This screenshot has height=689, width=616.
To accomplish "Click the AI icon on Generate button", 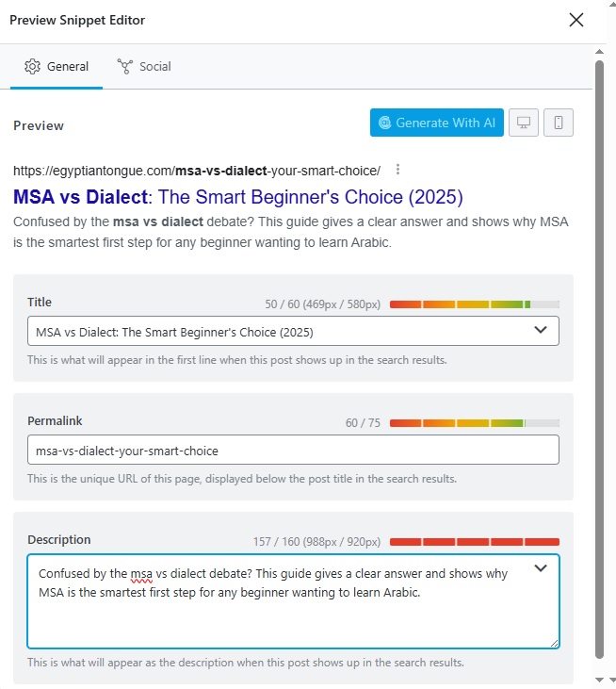I will (x=384, y=123).
